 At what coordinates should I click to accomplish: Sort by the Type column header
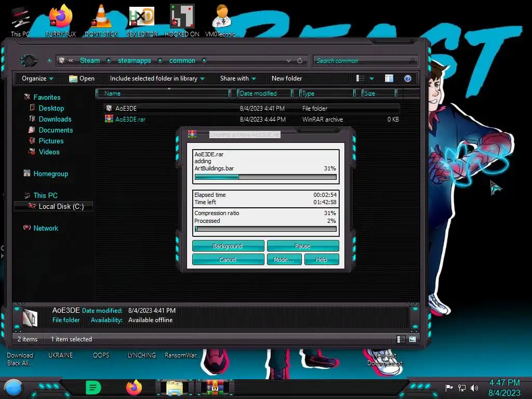327,94
